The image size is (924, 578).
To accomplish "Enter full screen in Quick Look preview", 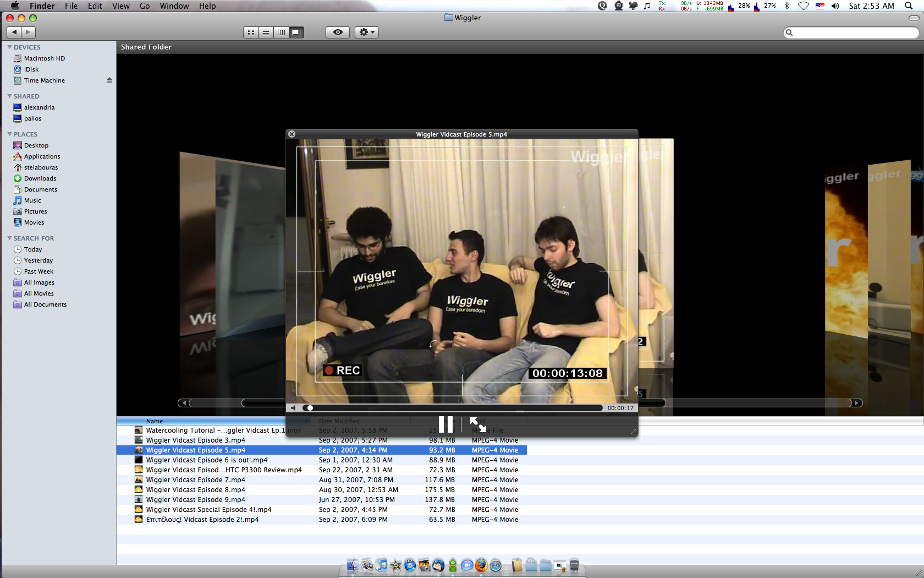I will (x=478, y=424).
